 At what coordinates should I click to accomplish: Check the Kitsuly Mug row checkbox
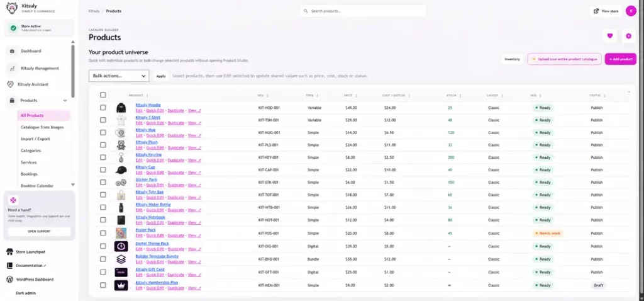tap(103, 132)
